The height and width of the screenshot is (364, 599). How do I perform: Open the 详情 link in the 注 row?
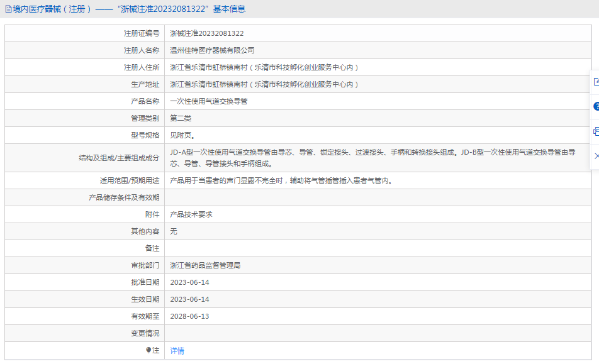pos(177,351)
